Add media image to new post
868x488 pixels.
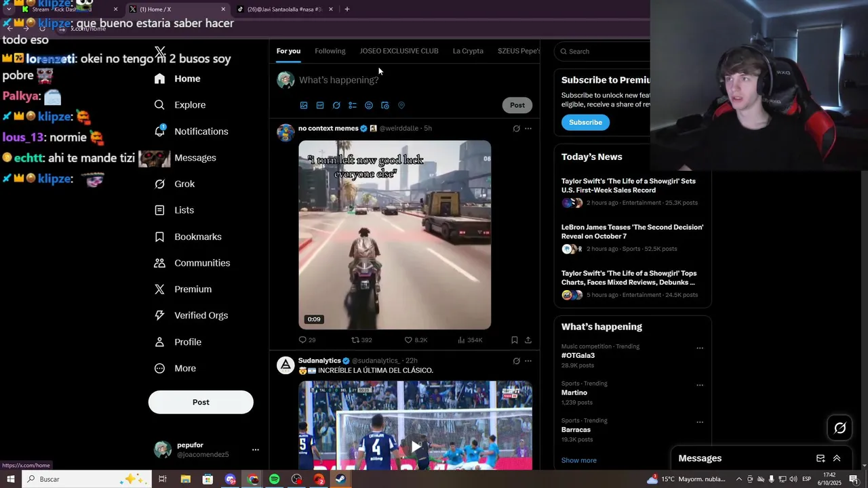(304, 105)
